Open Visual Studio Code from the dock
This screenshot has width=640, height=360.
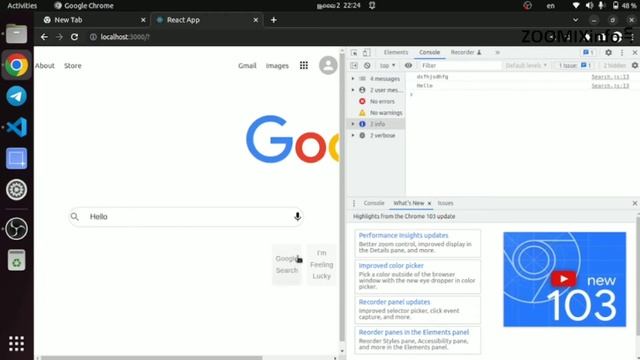click(x=16, y=127)
